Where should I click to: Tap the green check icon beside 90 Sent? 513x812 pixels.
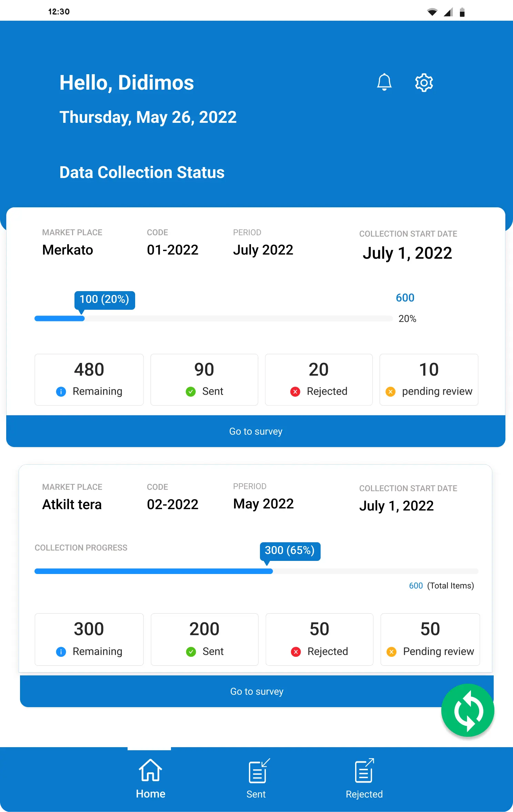(191, 392)
